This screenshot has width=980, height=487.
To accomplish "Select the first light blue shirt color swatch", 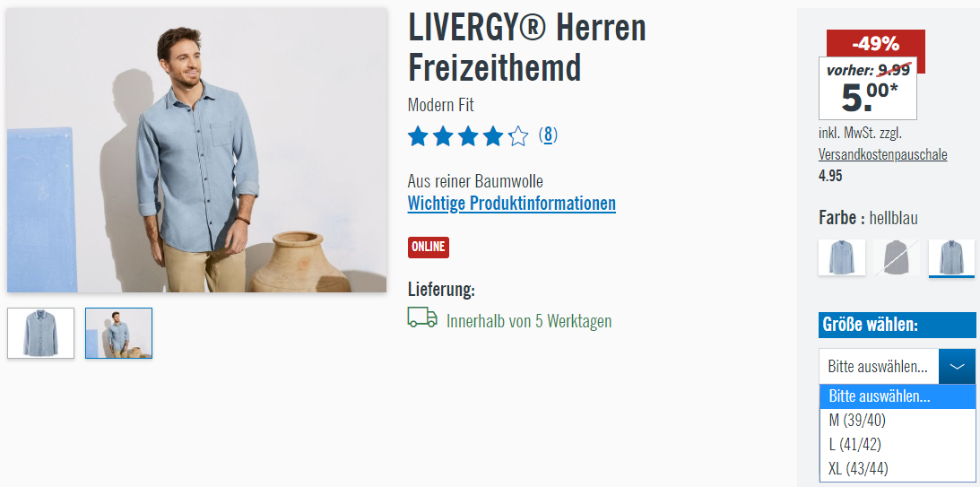I will [841, 257].
